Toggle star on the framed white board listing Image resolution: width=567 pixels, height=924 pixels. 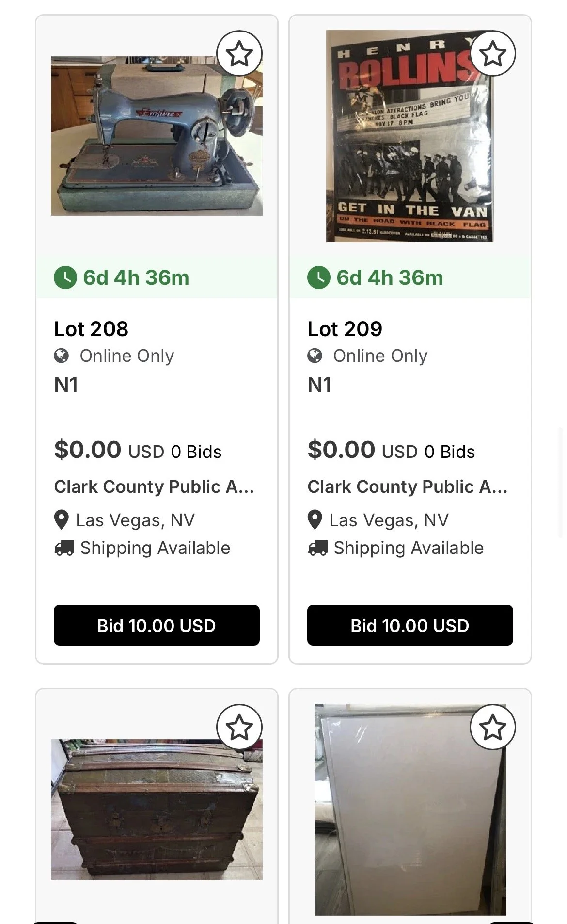(493, 727)
